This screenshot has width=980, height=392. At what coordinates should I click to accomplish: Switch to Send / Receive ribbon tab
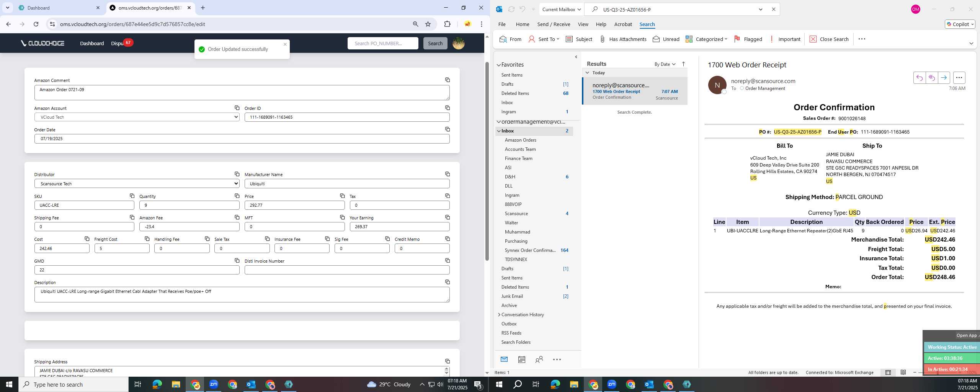pyautogui.click(x=554, y=24)
